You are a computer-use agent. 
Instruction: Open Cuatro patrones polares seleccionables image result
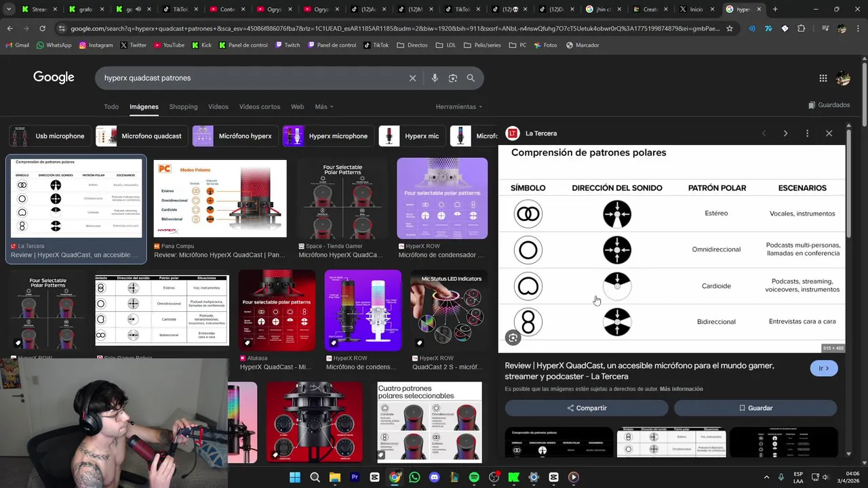pyautogui.click(x=430, y=422)
